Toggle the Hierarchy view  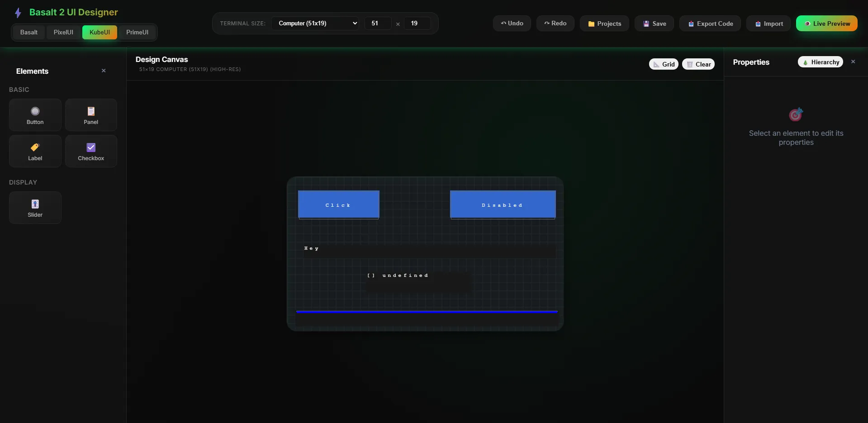pos(820,62)
